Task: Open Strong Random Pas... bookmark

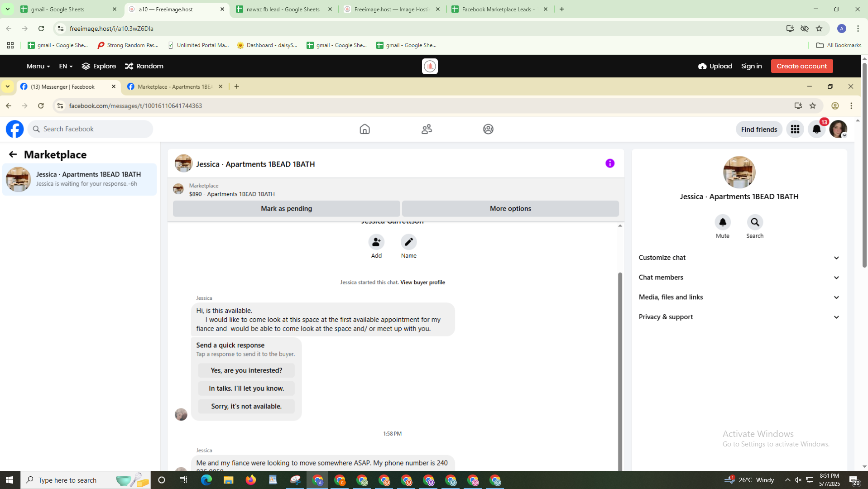Action: click(128, 45)
